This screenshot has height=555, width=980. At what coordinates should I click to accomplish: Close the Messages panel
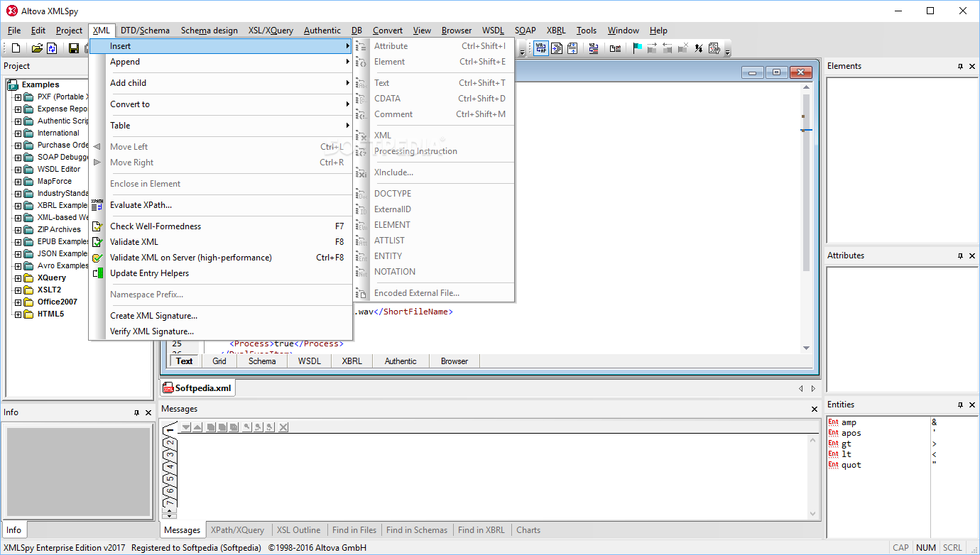tap(815, 409)
